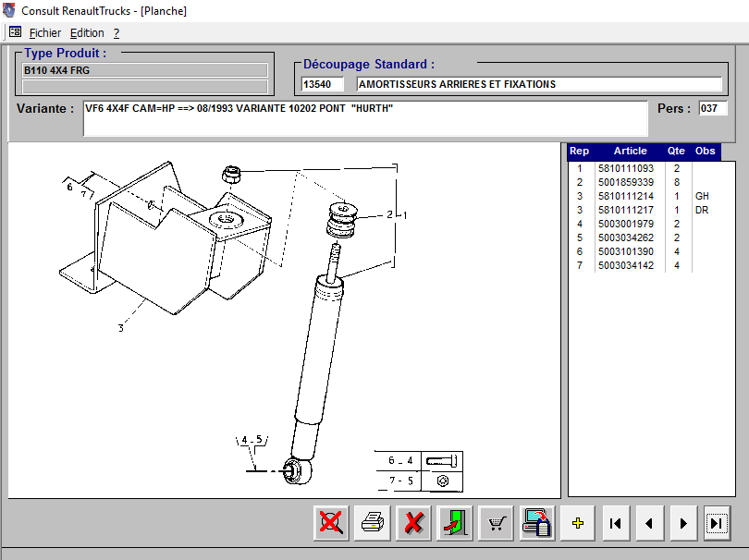This screenshot has width=749, height=560.
Task: Open the shopping cart icon
Action: pos(497,523)
